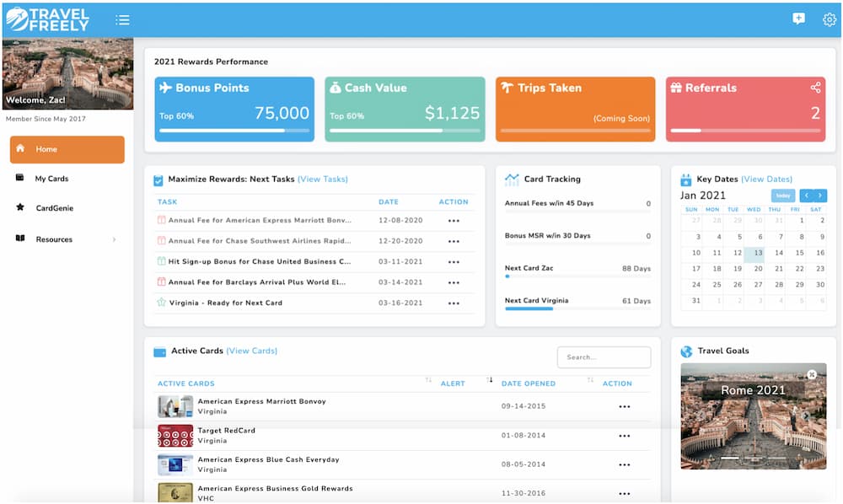Click the checklist icon beside Maximize Rewards
Screen dimensions: 843x504
[158, 180]
